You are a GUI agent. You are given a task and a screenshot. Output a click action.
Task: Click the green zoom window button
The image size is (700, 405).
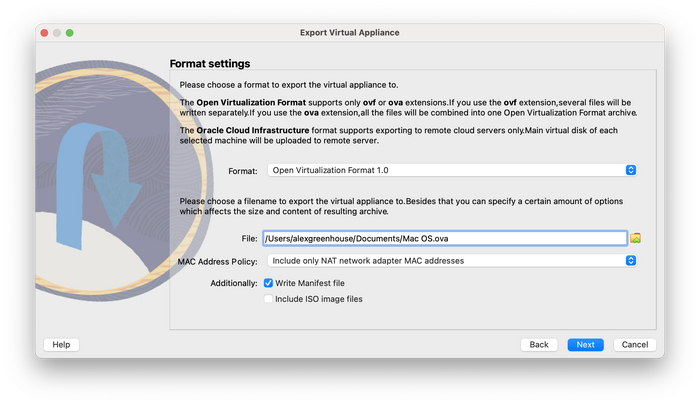coord(70,33)
